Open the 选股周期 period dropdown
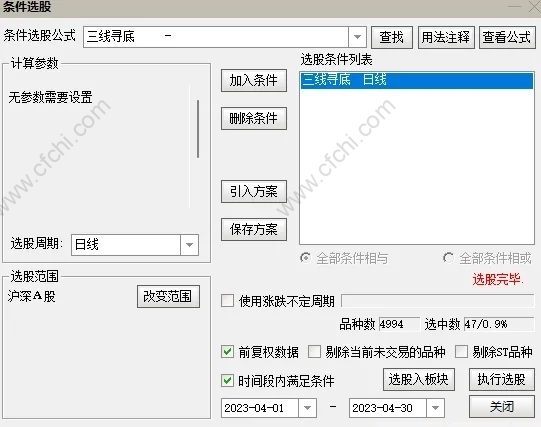541x427 pixels. tap(189, 245)
